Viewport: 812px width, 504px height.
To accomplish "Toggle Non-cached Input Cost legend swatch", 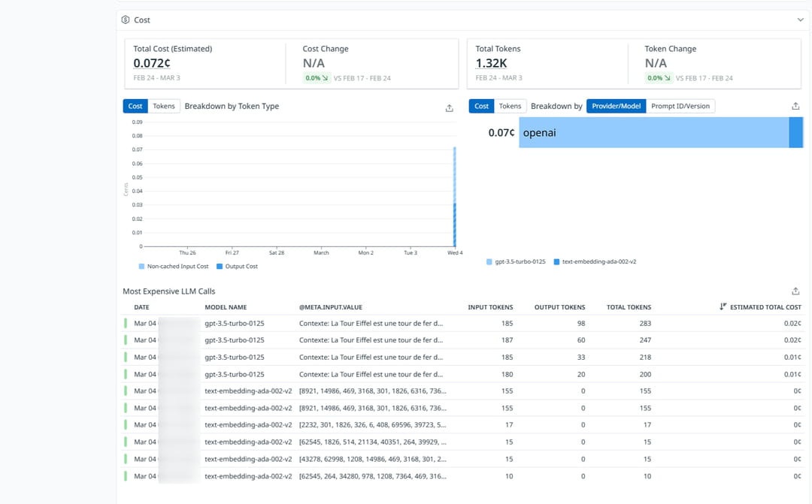I will click(141, 267).
